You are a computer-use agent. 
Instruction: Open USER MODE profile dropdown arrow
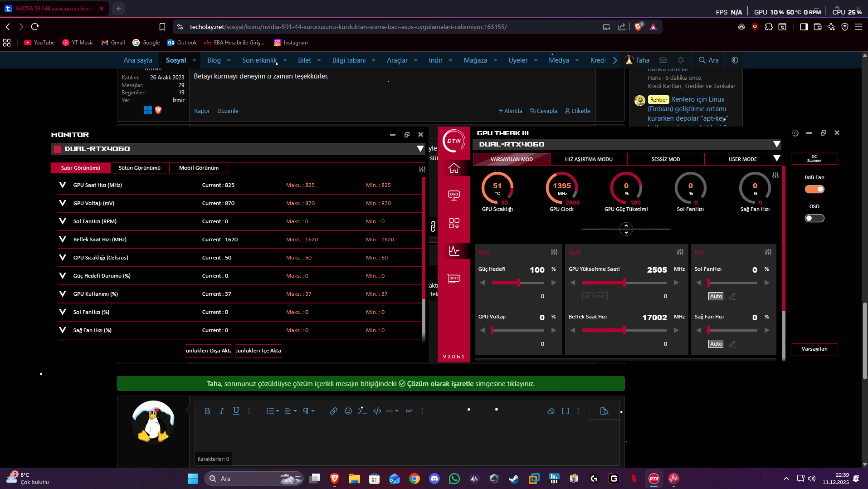[777, 159]
